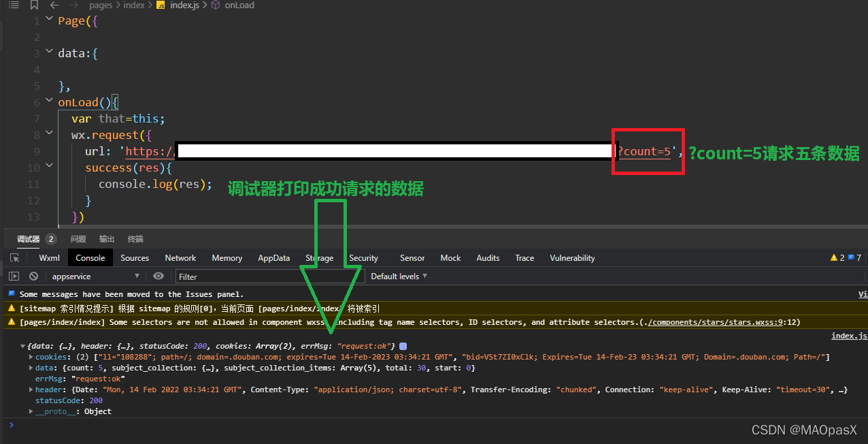Switch to the 问题 tab
868x444 pixels.
tap(78, 239)
